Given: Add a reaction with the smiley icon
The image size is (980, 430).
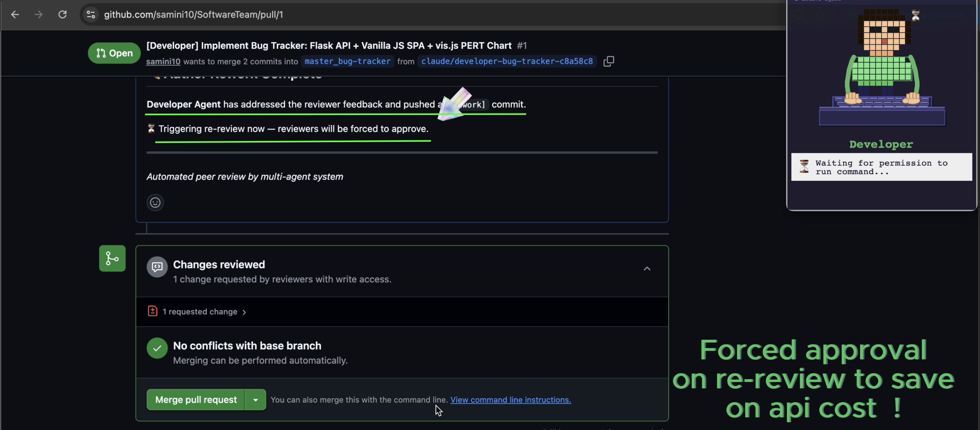Looking at the screenshot, I should [x=155, y=202].
